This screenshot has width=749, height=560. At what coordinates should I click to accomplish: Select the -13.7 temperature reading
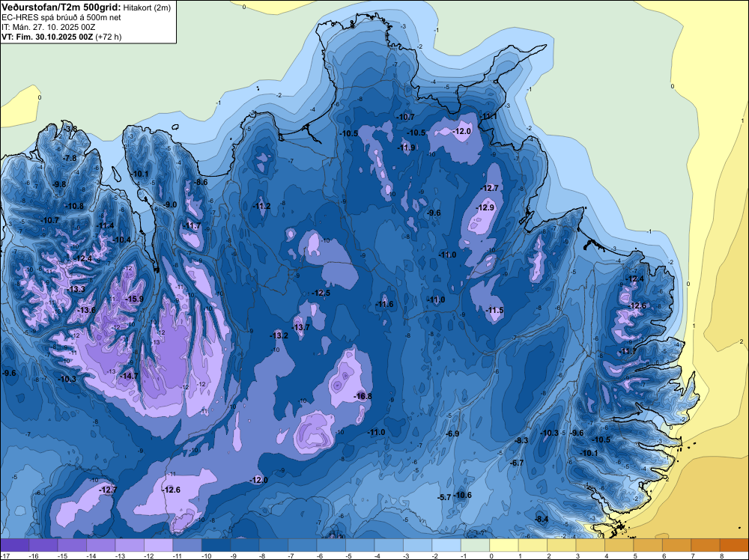pos(301,327)
